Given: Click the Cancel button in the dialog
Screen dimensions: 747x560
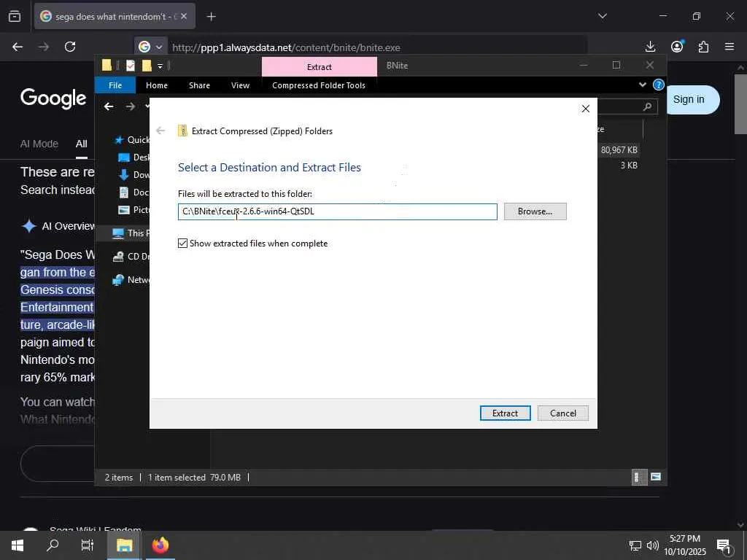Looking at the screenshot, I should point(562,413).
